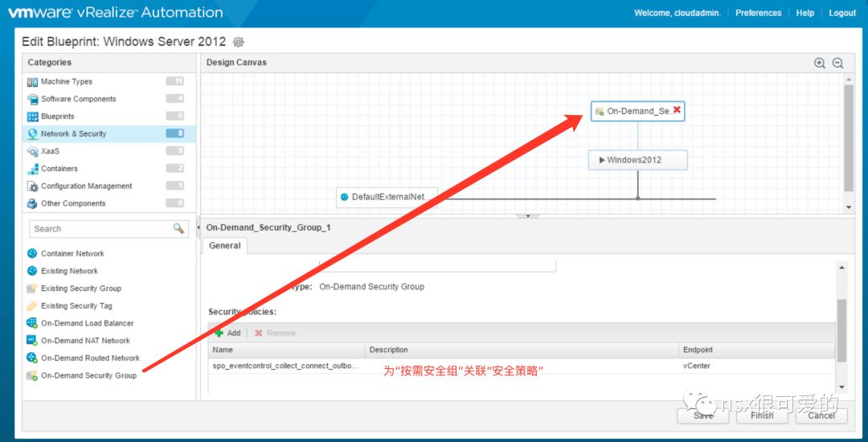Screen dimensions: 868x442
Task: Open the Help link
Action: point(805,14)
